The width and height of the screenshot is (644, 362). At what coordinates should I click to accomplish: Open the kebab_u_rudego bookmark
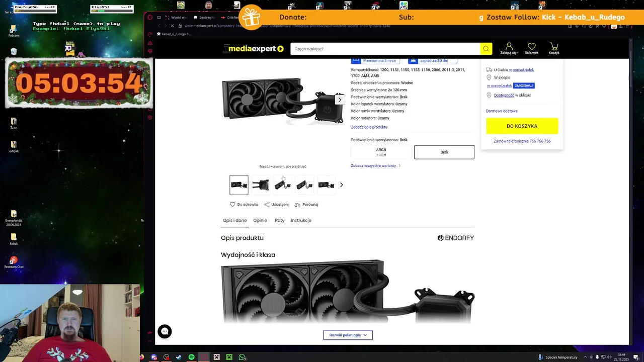pos(174,34)
